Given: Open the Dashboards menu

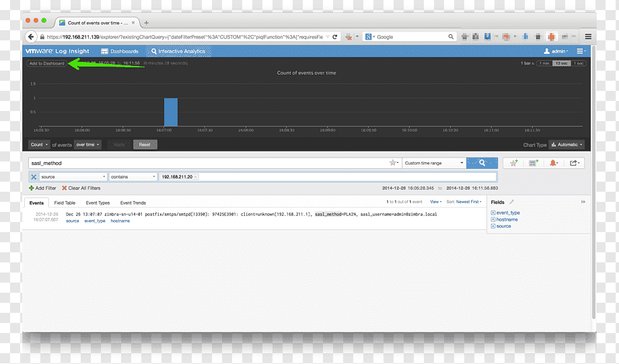Looking at the screenshot, I should (x=120, y=51).
